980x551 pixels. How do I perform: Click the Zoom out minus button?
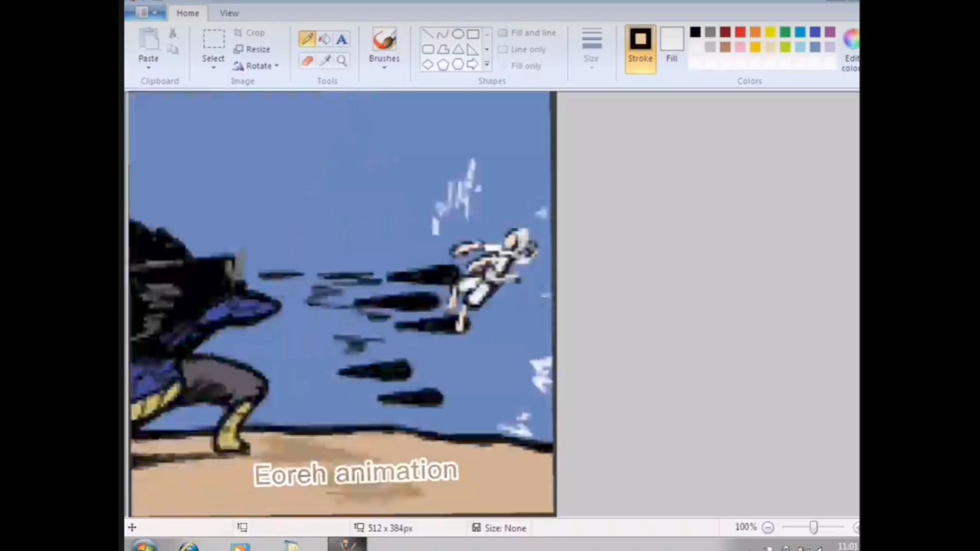(768, 527)
